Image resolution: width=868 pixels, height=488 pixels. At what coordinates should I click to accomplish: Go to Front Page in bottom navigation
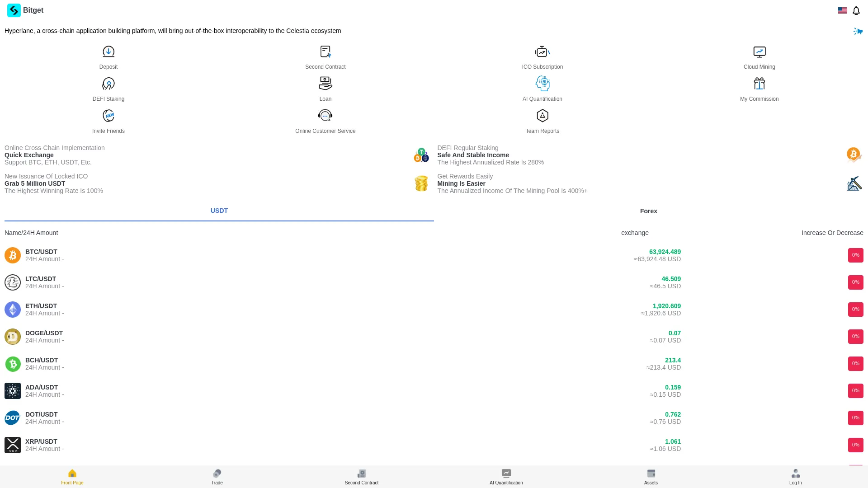coord(72,477)
